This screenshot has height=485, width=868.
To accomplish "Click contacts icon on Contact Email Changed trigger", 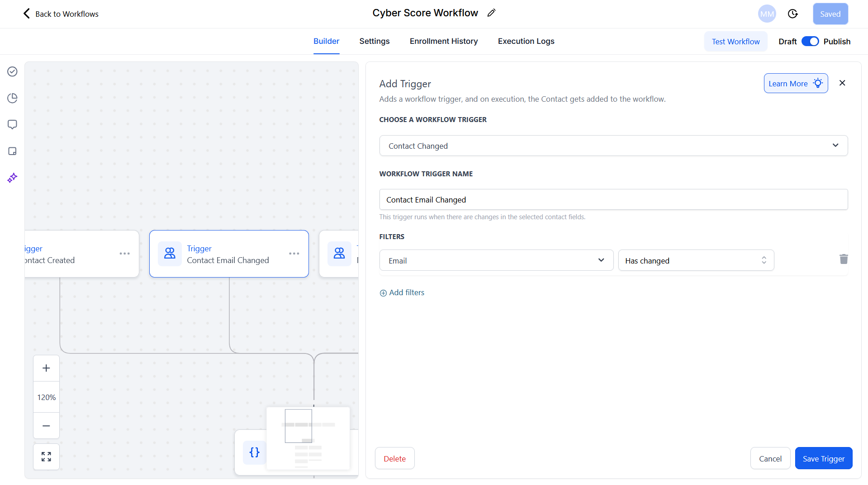I will pyautogui.click(x=170, y=254).
